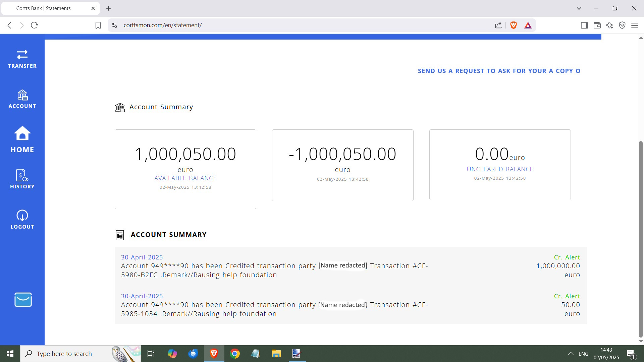Reload the page with refresh button
The height and width of the screenshot is (362, 644).
click(x=34, y=25)
